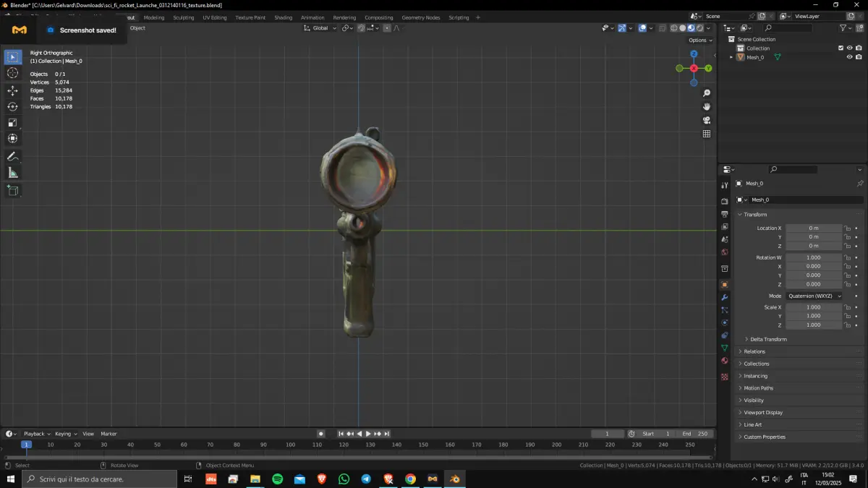Toggle Collection exclude checkbox in outliner
Screen dimensions: 868x488
coord(841,48)
